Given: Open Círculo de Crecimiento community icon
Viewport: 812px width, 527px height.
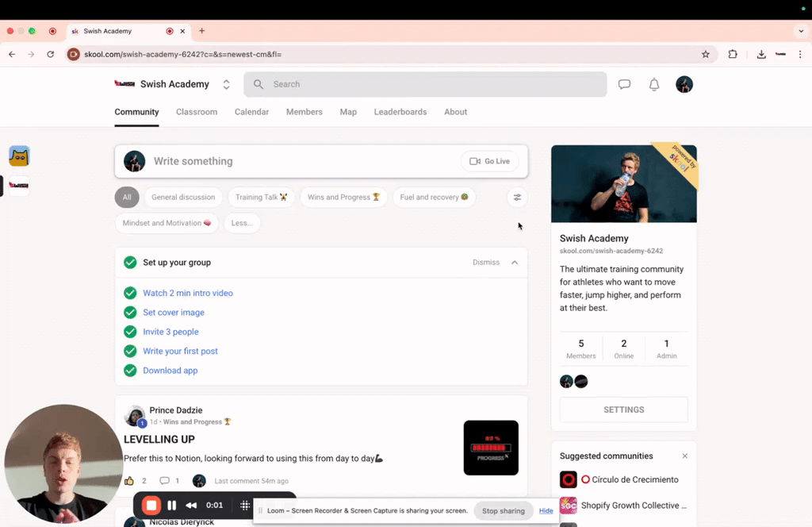Looking at the screenshot, I should (568, 479).
